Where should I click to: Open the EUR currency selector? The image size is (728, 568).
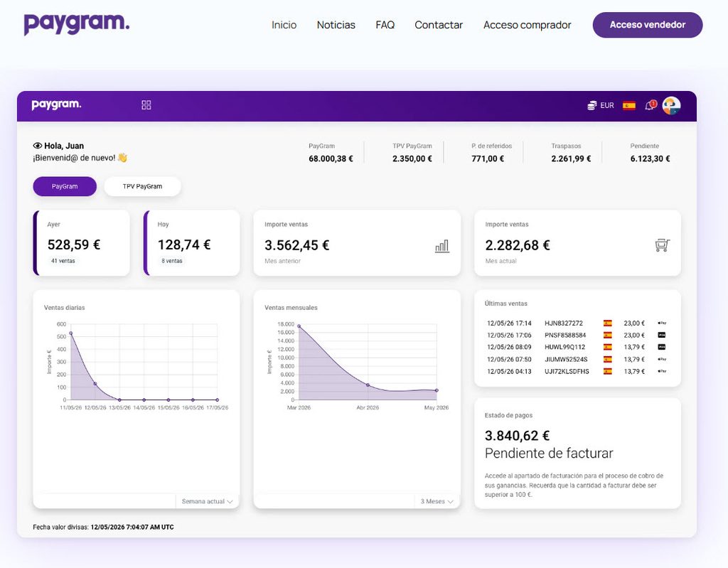601,105
